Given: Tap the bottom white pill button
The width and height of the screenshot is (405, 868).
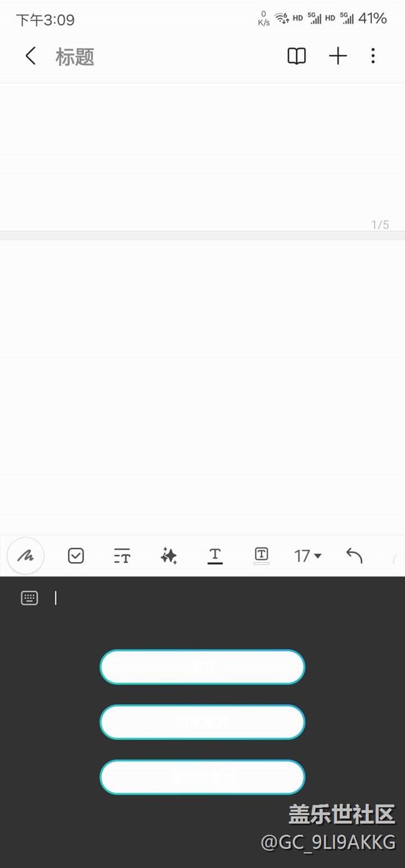Looking at the screenshot, I should pyautogui.click(x=202, y=777).
